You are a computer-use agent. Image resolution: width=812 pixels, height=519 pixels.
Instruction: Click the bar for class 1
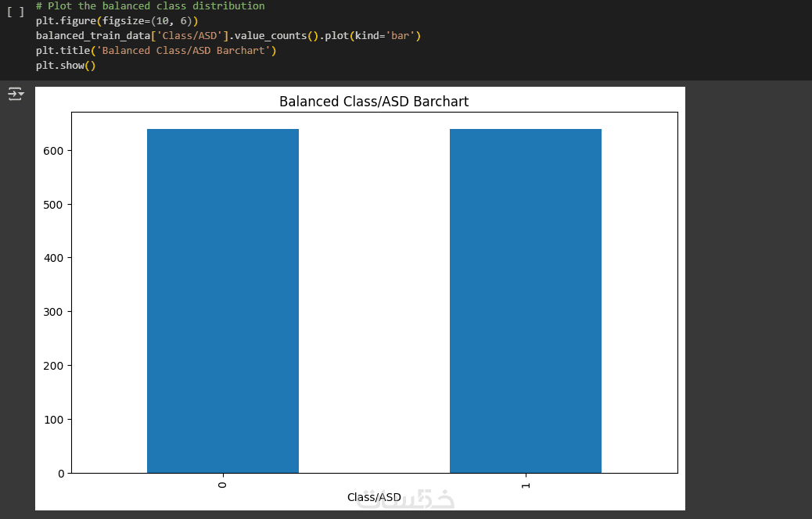point(526,301)
